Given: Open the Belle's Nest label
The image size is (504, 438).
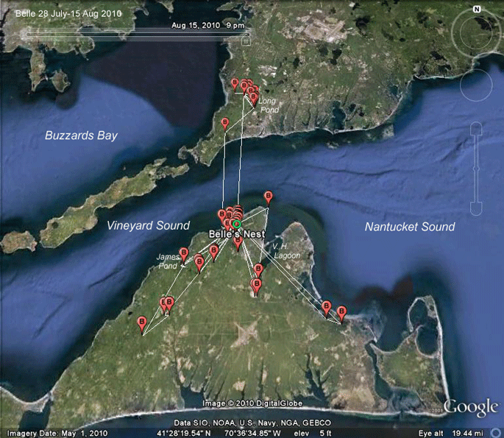Looking at the screenshot, I should point(237,234).
